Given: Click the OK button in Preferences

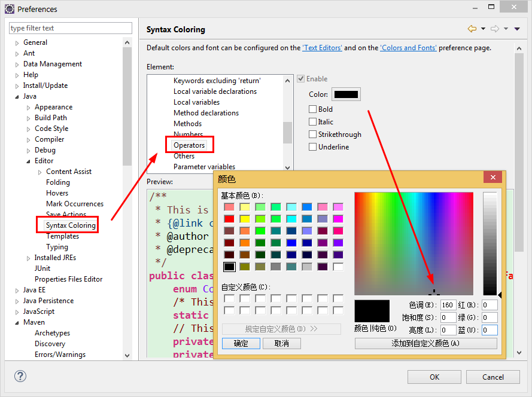Looking at the screenshot, I should click(434, 377).
